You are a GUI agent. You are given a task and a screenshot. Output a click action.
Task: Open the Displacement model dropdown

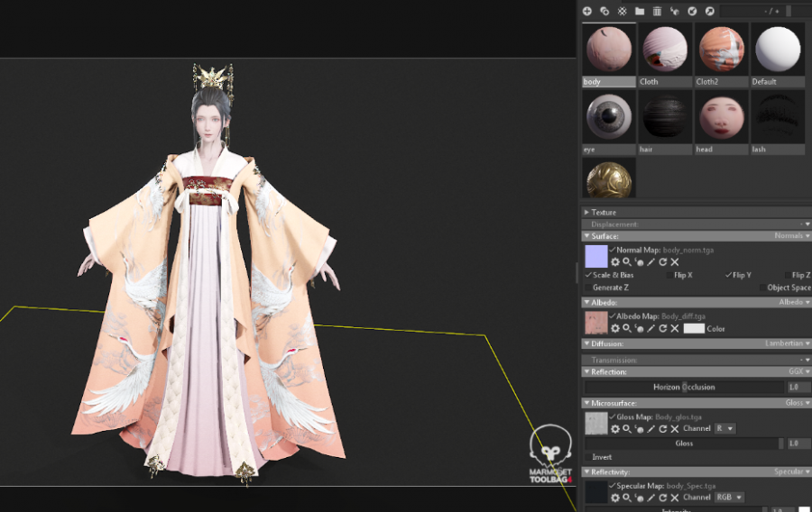(805, 224)
